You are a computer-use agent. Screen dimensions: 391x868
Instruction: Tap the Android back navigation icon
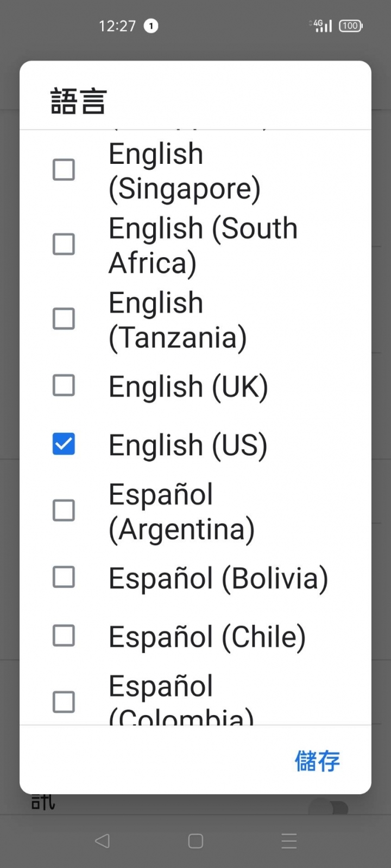102,841
